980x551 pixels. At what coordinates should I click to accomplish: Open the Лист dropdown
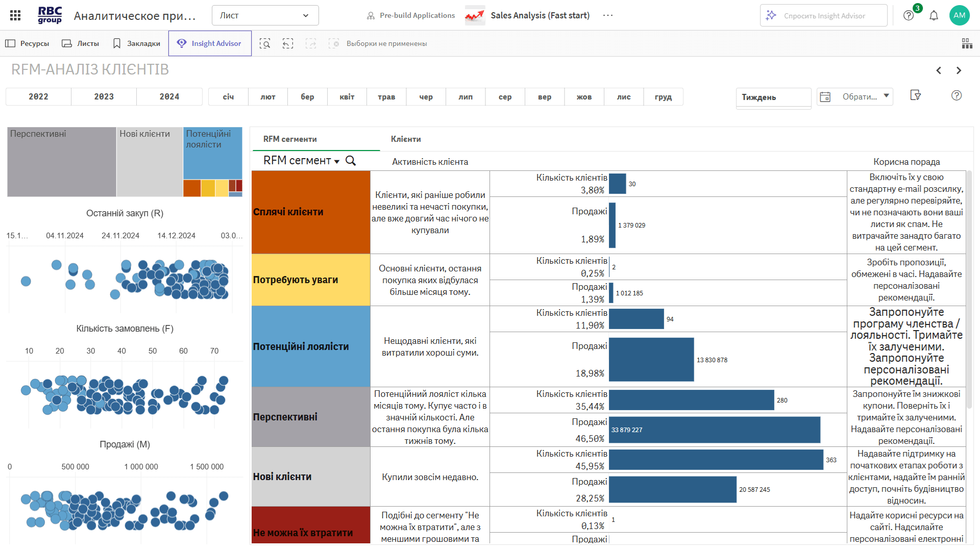[x=265, y=15]
